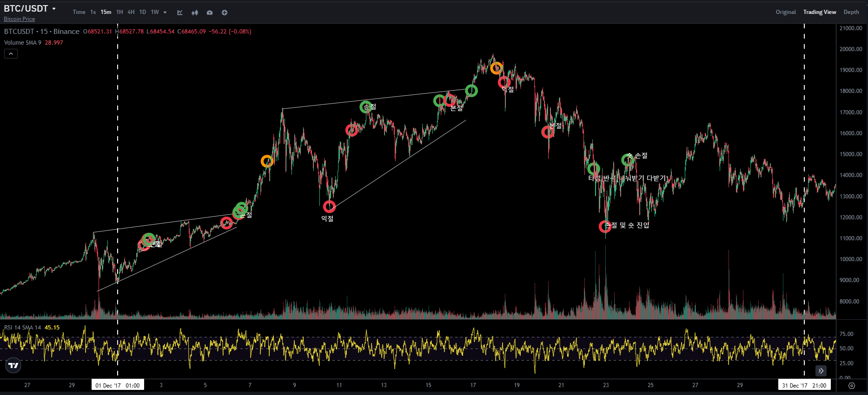
Task: Click the '손절 및 숏 진입' chart annotation
Action: click(x=627, y=225)
